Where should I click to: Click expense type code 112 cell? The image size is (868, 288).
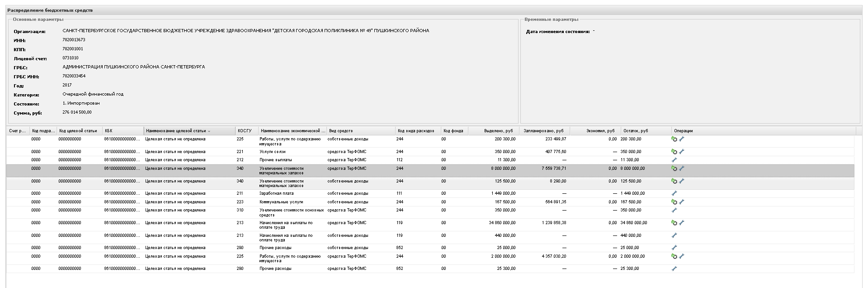click(x=399, y=160)
